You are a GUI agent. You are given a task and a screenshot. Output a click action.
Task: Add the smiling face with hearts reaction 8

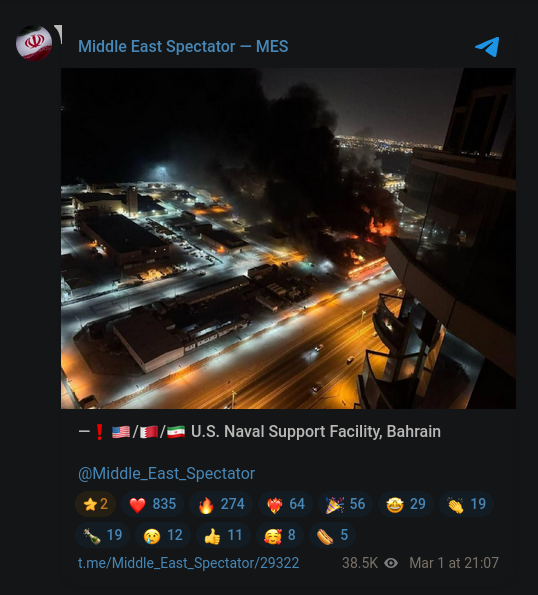pyautogui.click(x=280, y=535)
